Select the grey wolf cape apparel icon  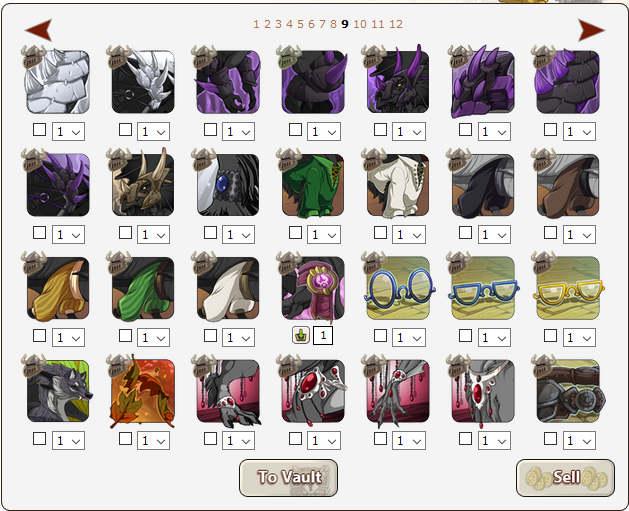click(58, 391)
